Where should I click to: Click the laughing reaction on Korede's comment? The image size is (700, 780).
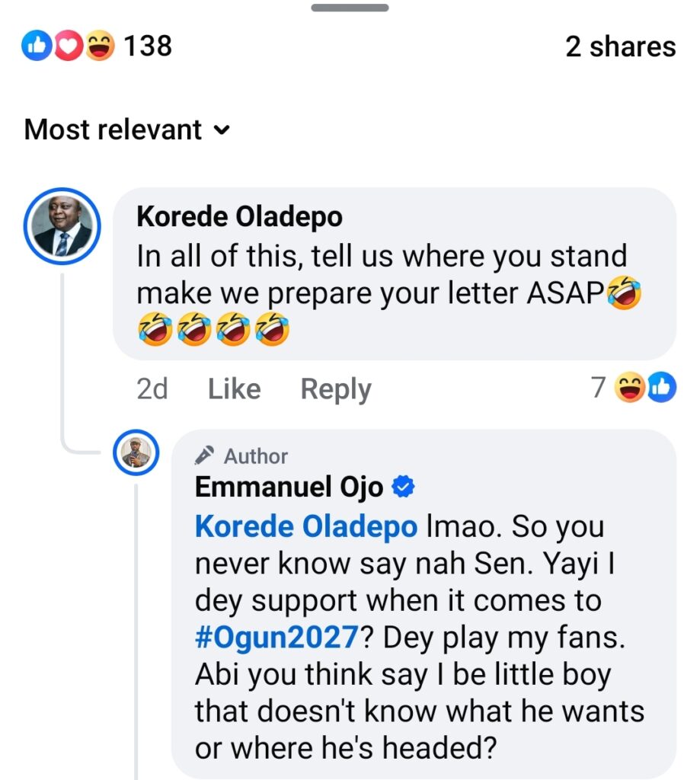point(631,389)
